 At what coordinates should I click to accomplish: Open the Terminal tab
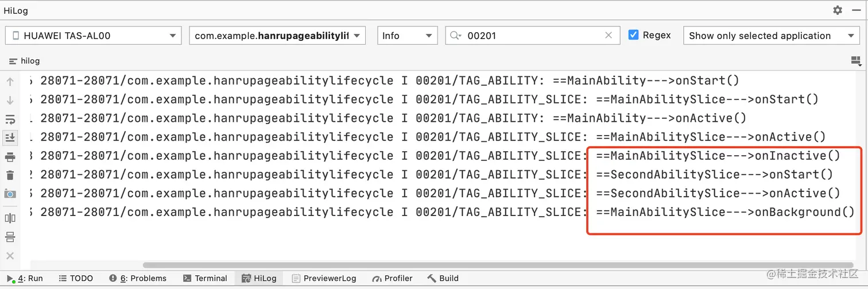[x=205, y=278]
